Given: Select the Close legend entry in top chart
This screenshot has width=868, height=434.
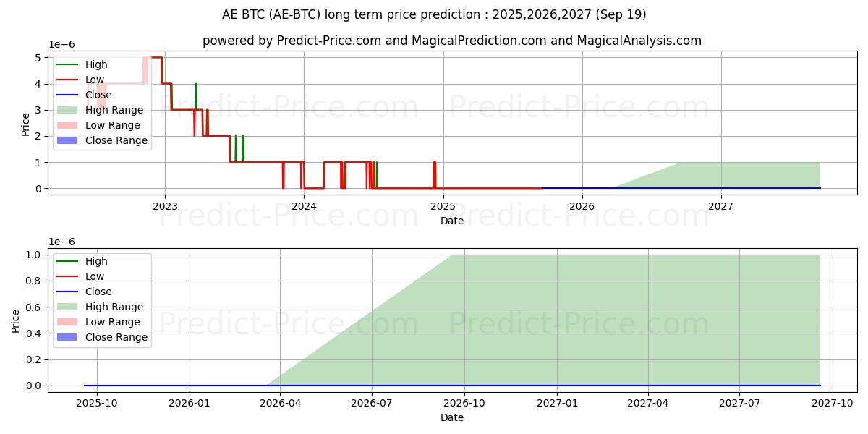Looking at the screenshot, I should coord(98,95).
